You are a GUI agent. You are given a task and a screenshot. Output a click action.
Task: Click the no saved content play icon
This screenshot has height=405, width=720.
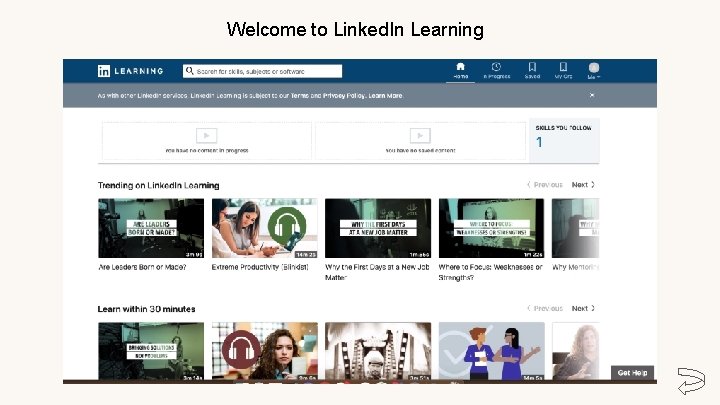[420, 135]
